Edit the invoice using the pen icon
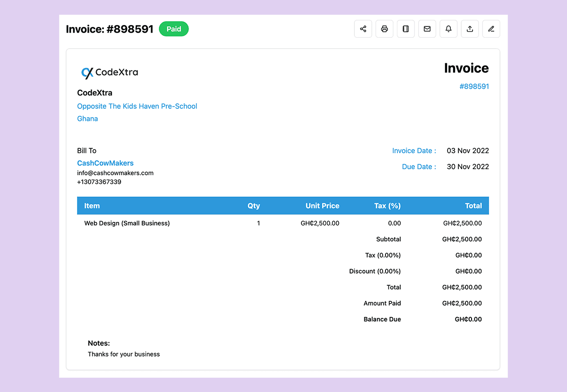 490,29
